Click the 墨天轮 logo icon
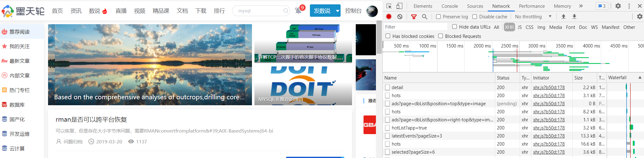The height and width of the screenshot is (158, 644). point(7,11)
